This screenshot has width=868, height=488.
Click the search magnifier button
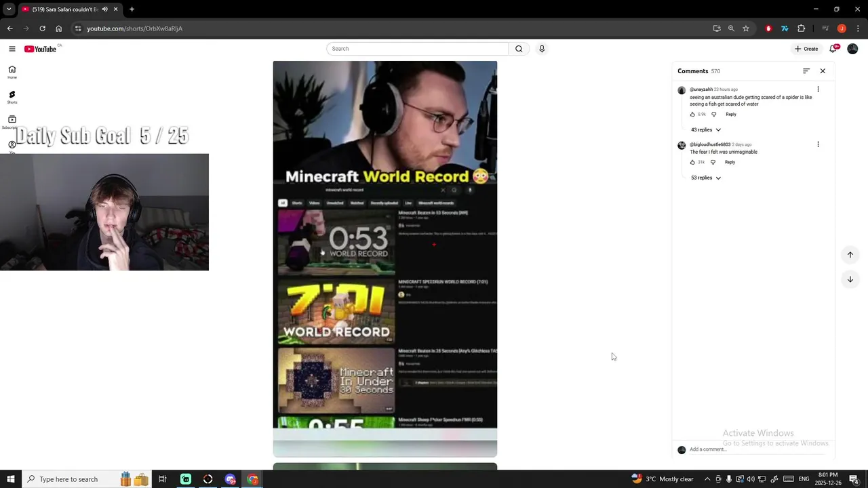coord(519,49)
